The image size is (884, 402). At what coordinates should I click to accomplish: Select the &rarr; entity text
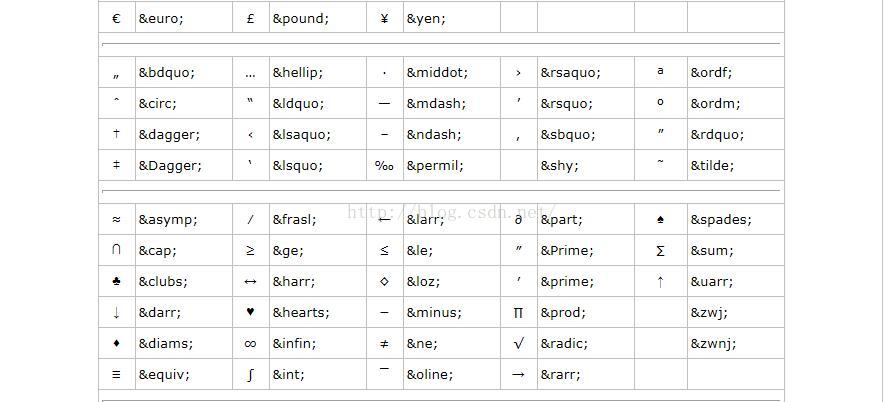point(560,374)
